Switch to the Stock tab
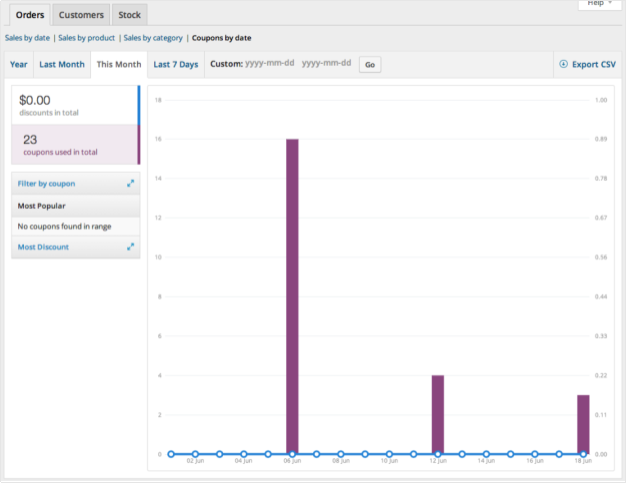The width and height of the screenshot is (626, 484). [x=129, y=15]
